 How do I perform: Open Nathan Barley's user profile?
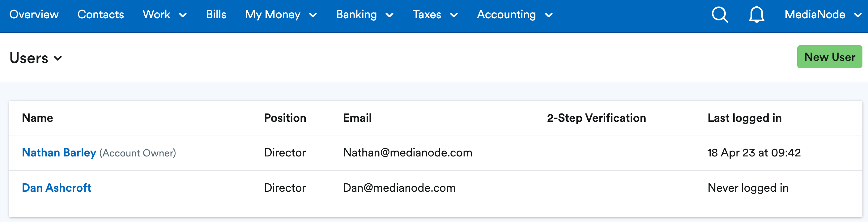(x=59, y=153)
